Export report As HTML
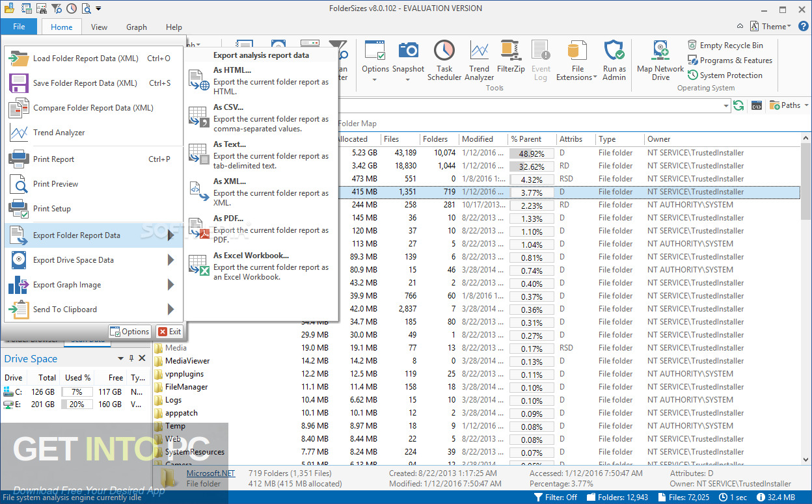The image size is (812, 504). coord(262,80)
